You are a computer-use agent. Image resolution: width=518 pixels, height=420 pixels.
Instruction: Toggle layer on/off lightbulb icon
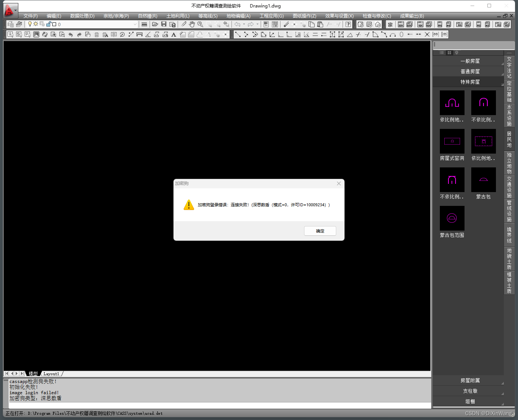(x=30, y=24)
